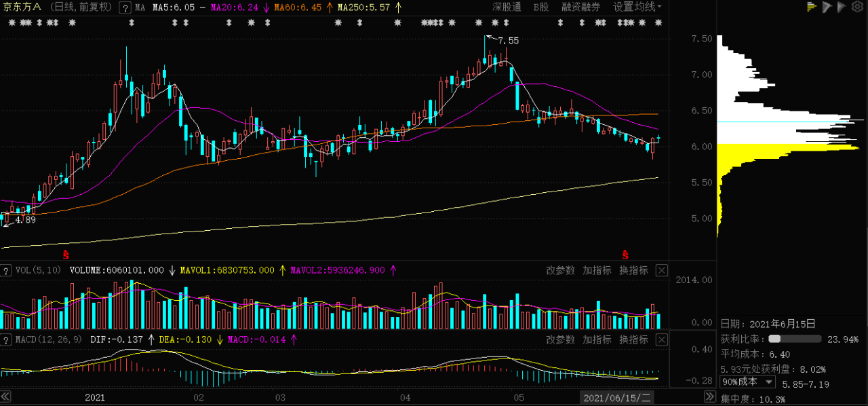Click the 2021/06/15 date label
The image size is (868, 406).
coord(617,398)
